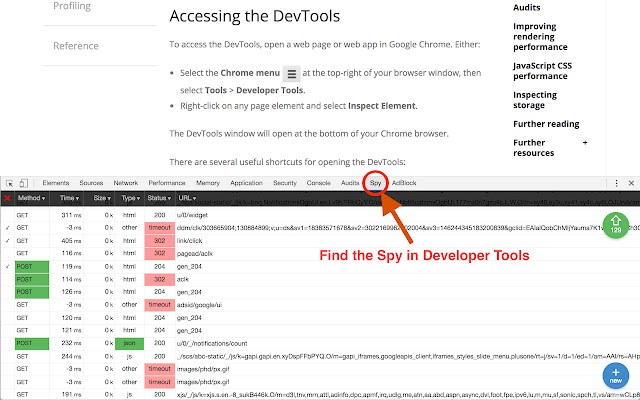Click the 232 ms time value

tap(71, 343)
